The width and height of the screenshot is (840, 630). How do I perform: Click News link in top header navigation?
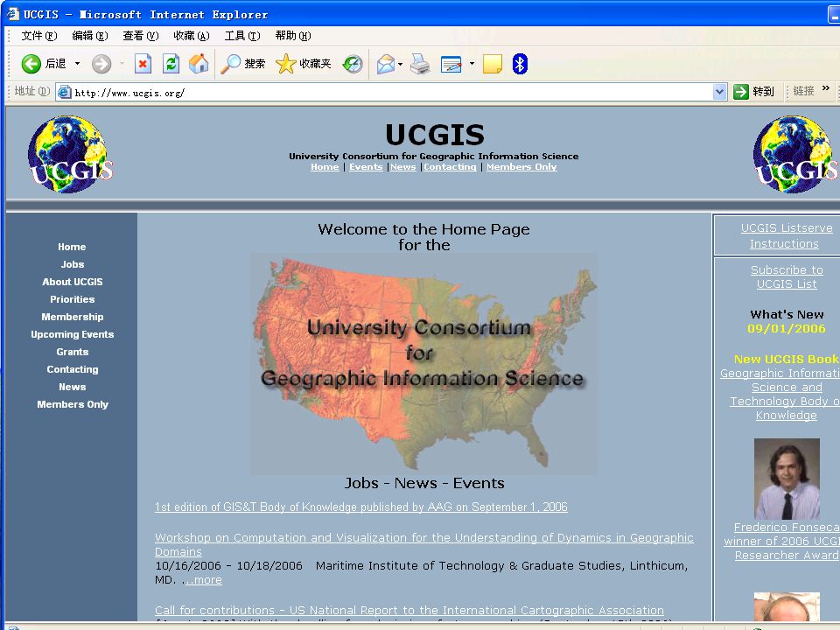[402, 167]
